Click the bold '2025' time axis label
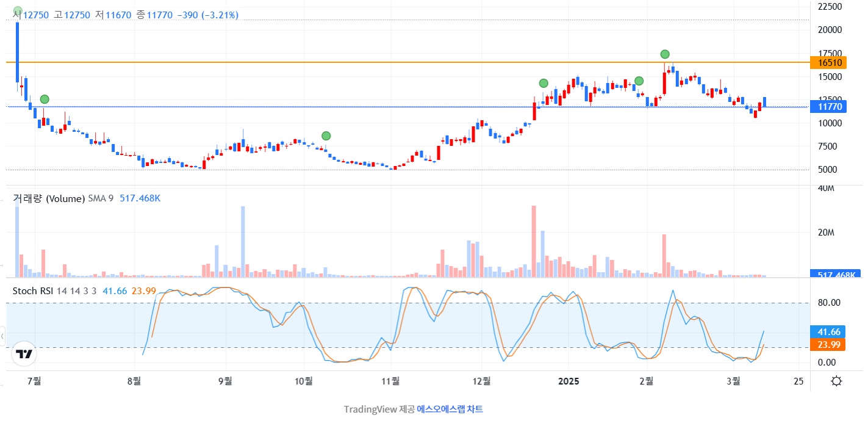This screenshot has height=426, width=868. [569, 381]
